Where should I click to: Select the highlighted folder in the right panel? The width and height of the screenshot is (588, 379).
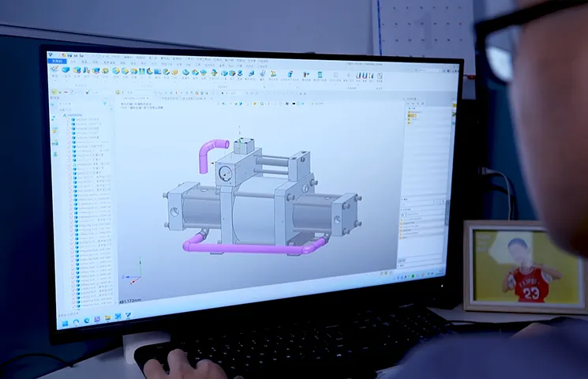tap(412, 115)
